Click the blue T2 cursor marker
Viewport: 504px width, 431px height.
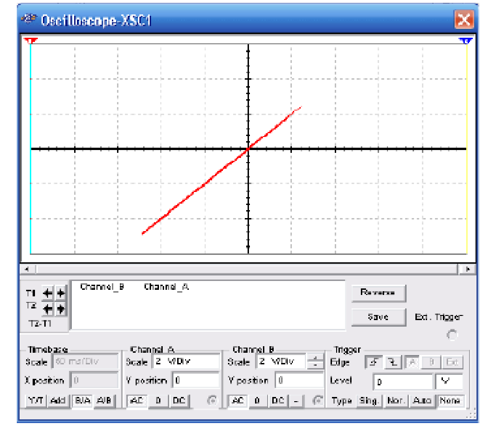coord(466,41)
